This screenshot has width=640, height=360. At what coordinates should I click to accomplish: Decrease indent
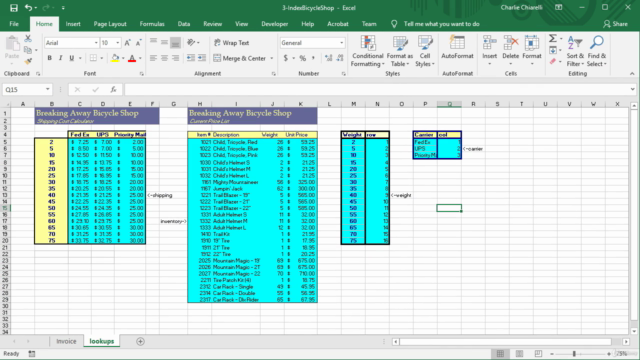pos(191,58)
